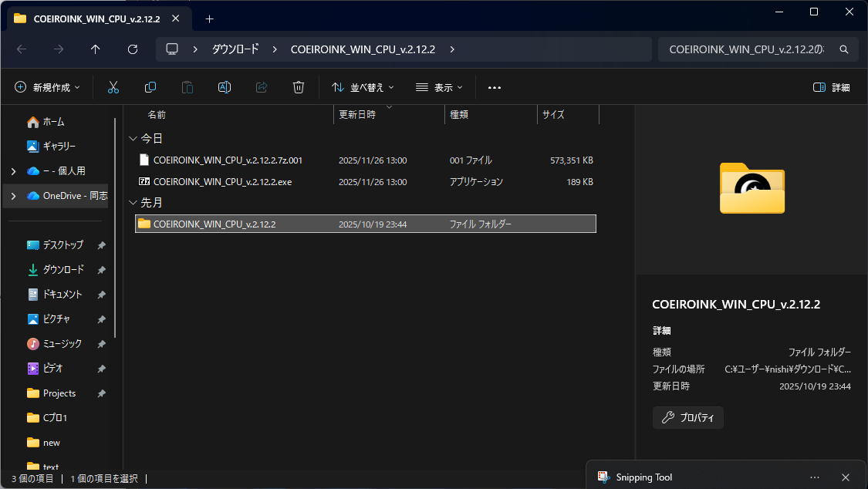Unpin Projects using its pin icon
Screen dimensions: 868x489
click(102, 393)
